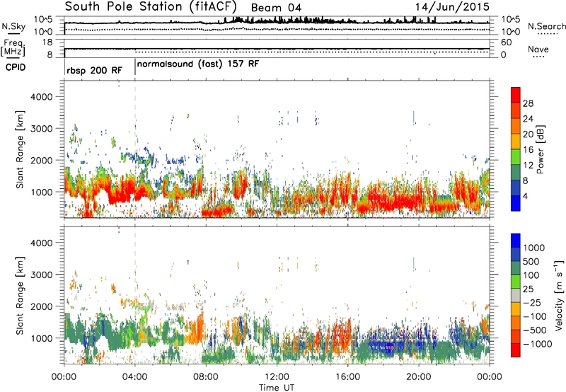The width and height of the screenshot is (566, 392).
Task: Click the "Time UT" axis title
Action: 277,387
